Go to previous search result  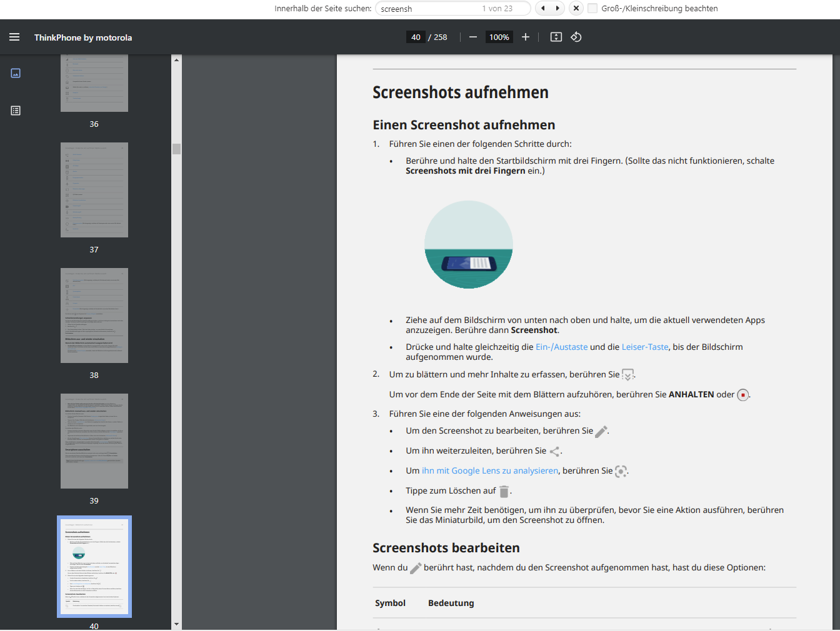(x=542, y=8)
